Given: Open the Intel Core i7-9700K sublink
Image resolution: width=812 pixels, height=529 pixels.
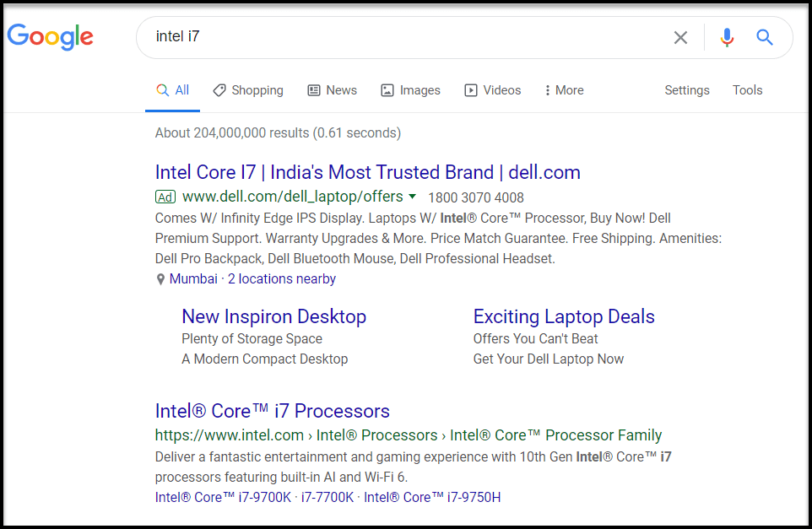Looking at the screenshot, I should [223, 497].
